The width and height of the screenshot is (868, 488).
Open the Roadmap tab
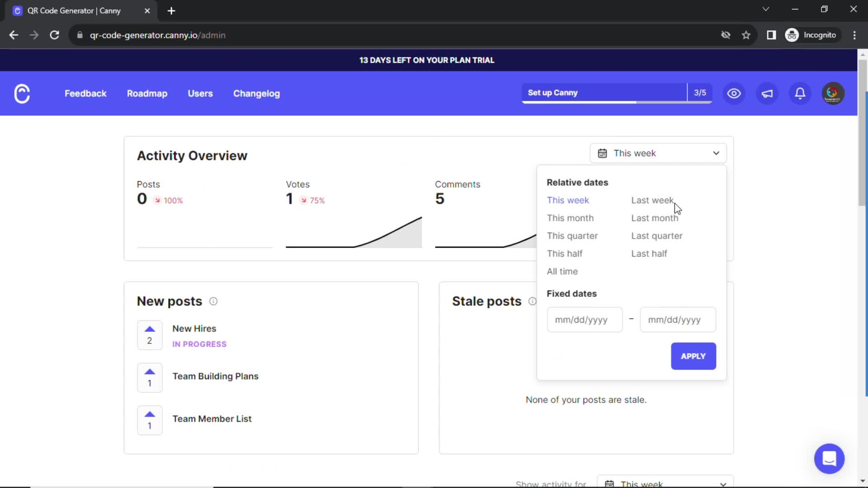(147, 94)
